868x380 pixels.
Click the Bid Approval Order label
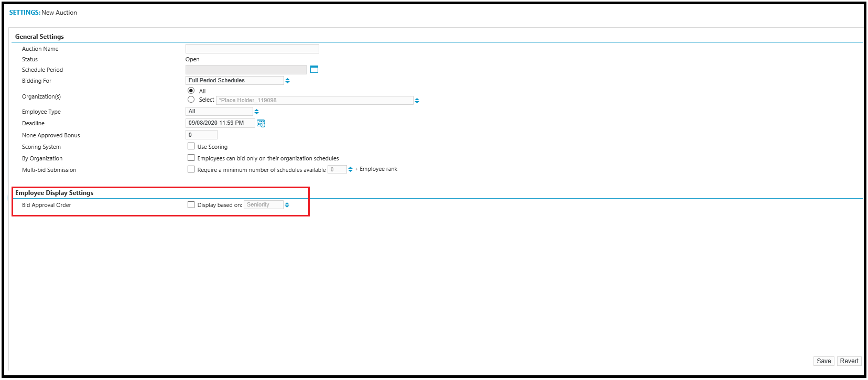47,205
